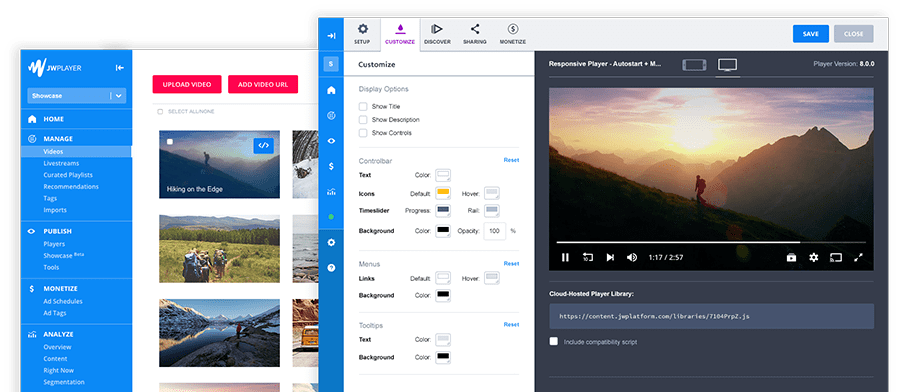The height and width of the screenshot is (392, 900).
Task: Click embed code icon on Hiking video
Action: click(x=263, y=145)
